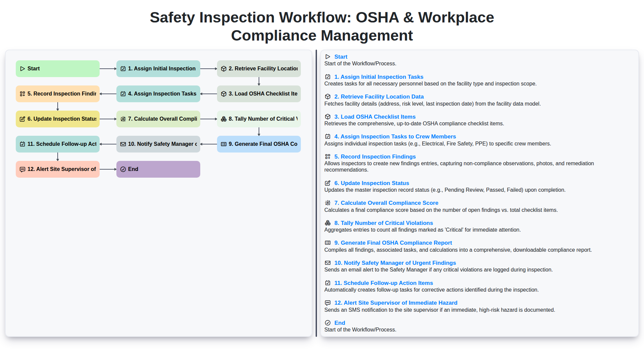Select the green Start node in the flowchart
The image size is (644, 362).
[58, 69]
